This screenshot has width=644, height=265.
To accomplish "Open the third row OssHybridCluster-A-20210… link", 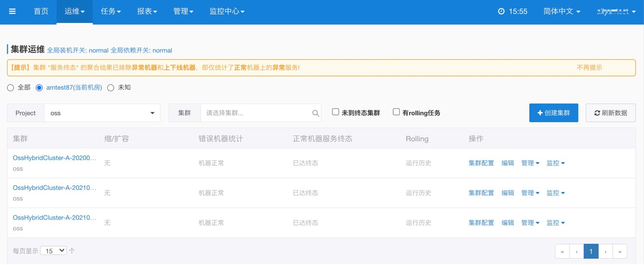I will [54, 217].
